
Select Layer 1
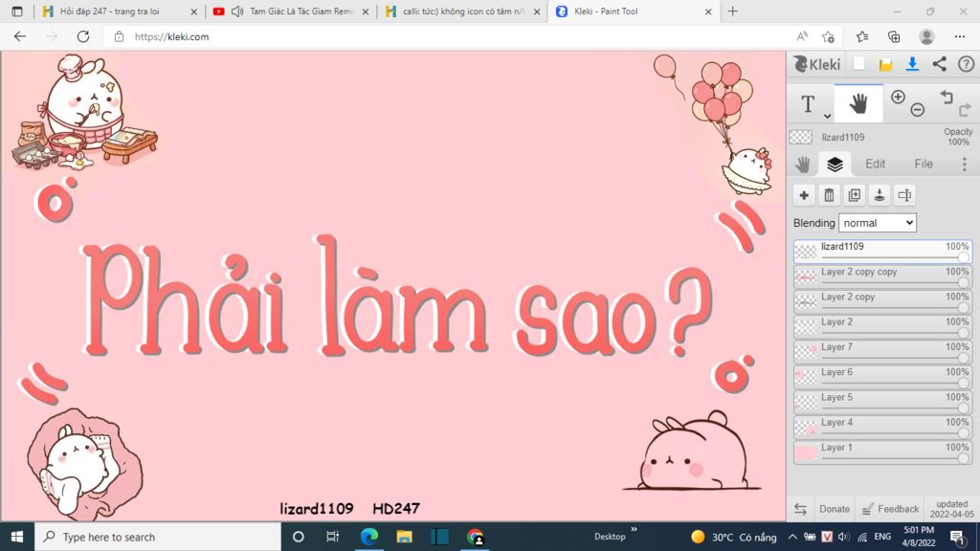tap(882, 452)
